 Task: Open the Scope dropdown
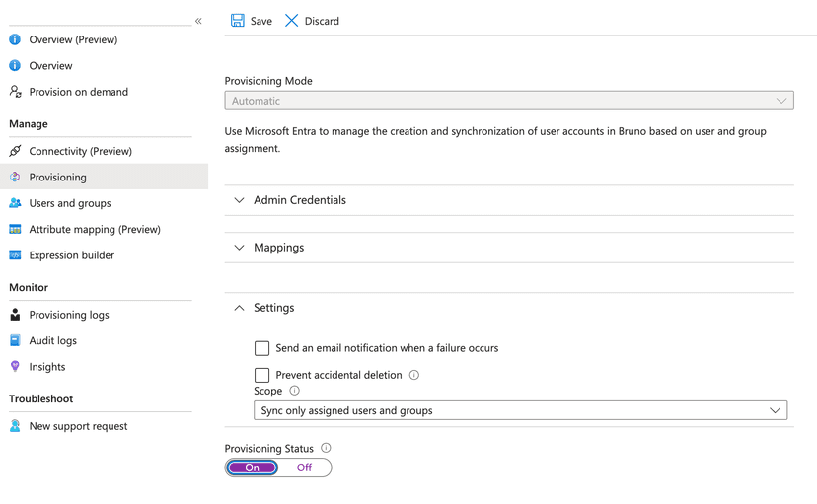pyautogui.click(x=521, y=410)
